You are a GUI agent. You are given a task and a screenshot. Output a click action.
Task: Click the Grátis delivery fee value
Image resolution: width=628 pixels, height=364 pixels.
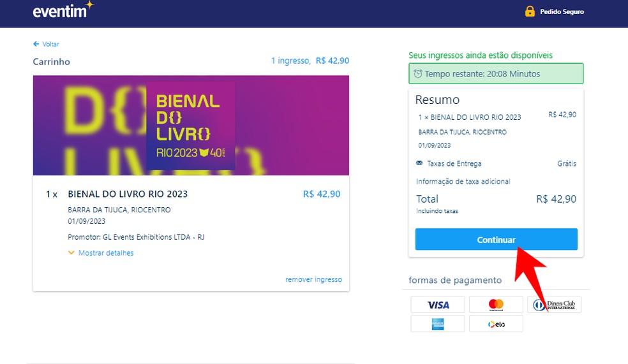point(567,163)
